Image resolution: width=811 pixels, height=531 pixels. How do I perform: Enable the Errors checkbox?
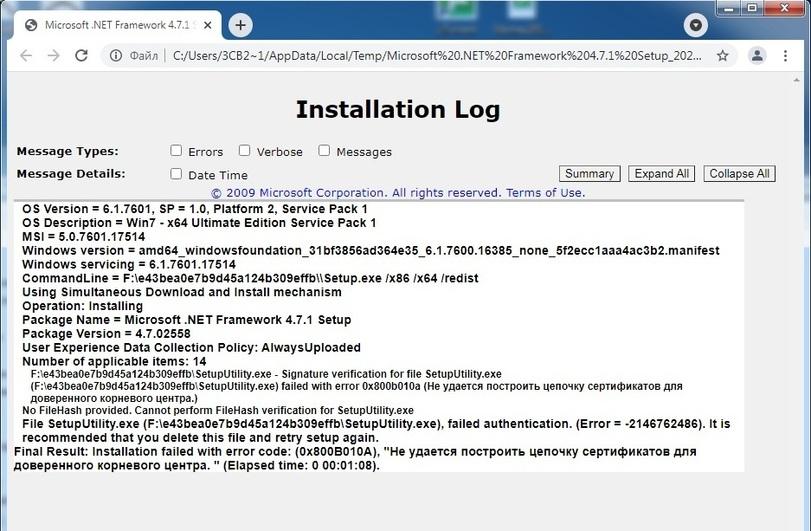[x=176, y=150]
